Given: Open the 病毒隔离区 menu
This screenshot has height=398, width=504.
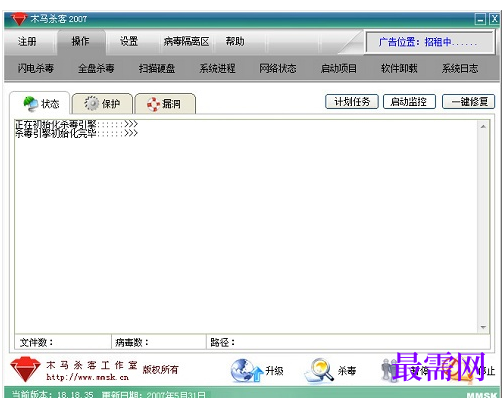Looking at the screenshot, I should tap(186, 42).
